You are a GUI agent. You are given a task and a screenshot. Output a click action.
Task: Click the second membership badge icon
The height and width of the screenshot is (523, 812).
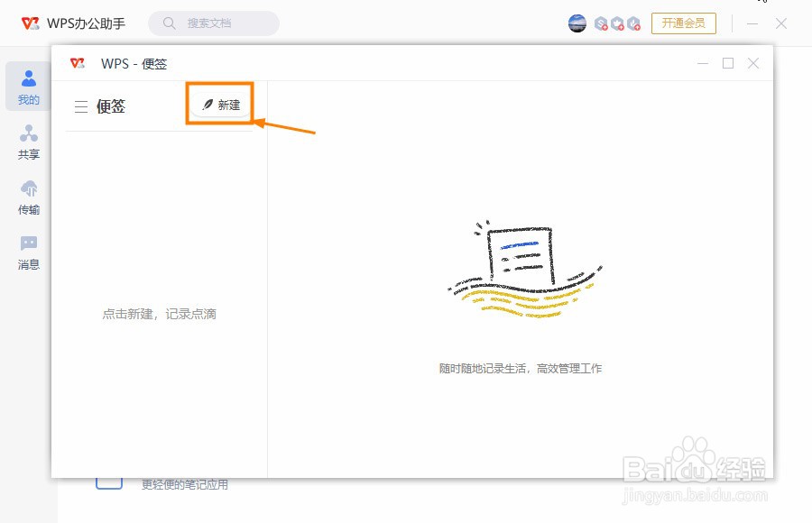tap(617, 23)
